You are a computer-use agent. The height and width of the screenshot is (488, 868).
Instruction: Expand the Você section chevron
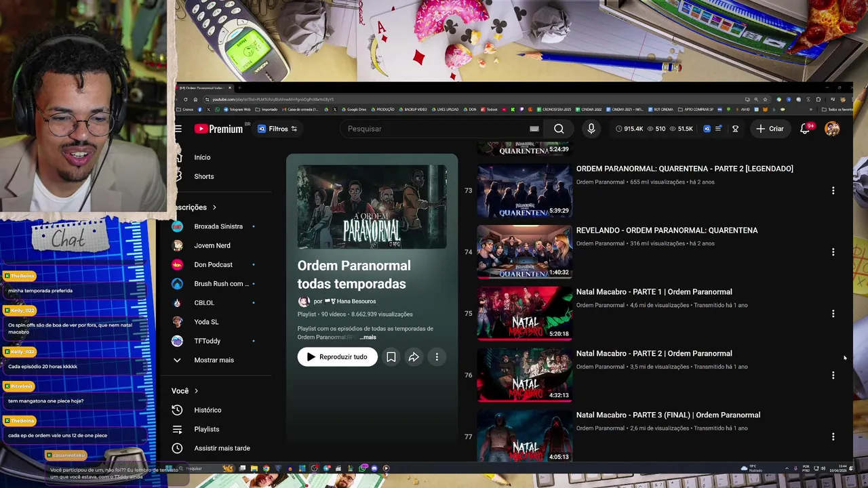pos(196,391)
